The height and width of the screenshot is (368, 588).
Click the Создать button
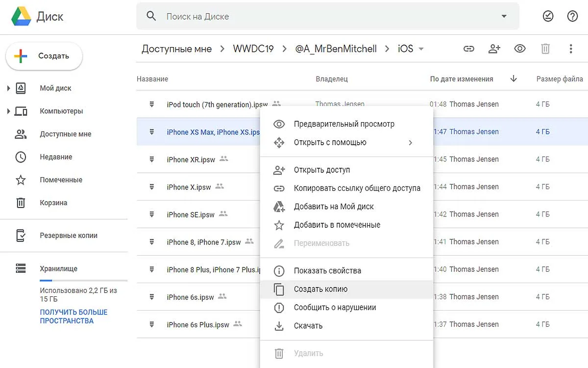click(x=44, y=56)
